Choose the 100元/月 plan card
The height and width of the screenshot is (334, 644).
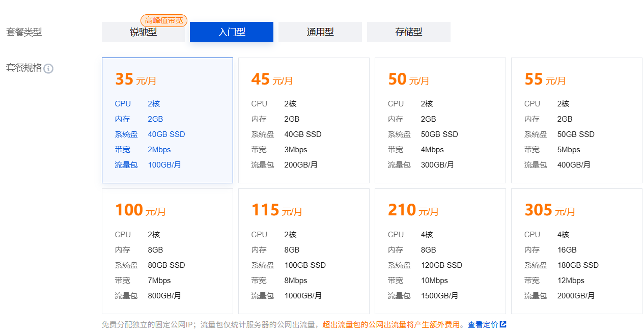pos(167,251)
